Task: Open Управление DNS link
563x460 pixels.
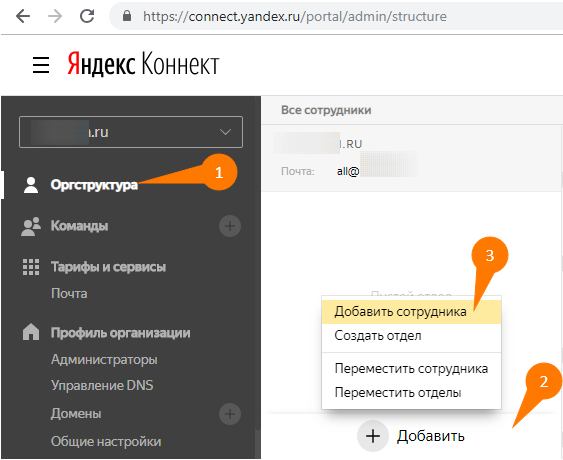Action: pyautogui.click(x=102, y=385)
